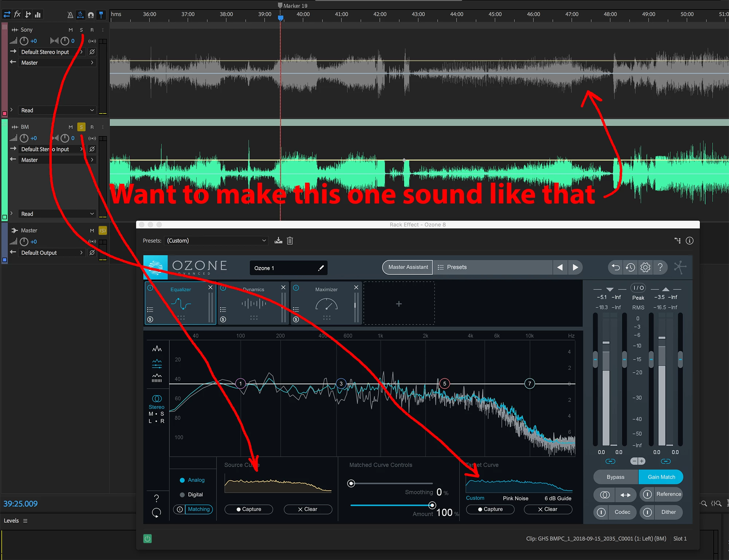
Task: Select the Pink Noise target option
Action: (x=515, y=498)
